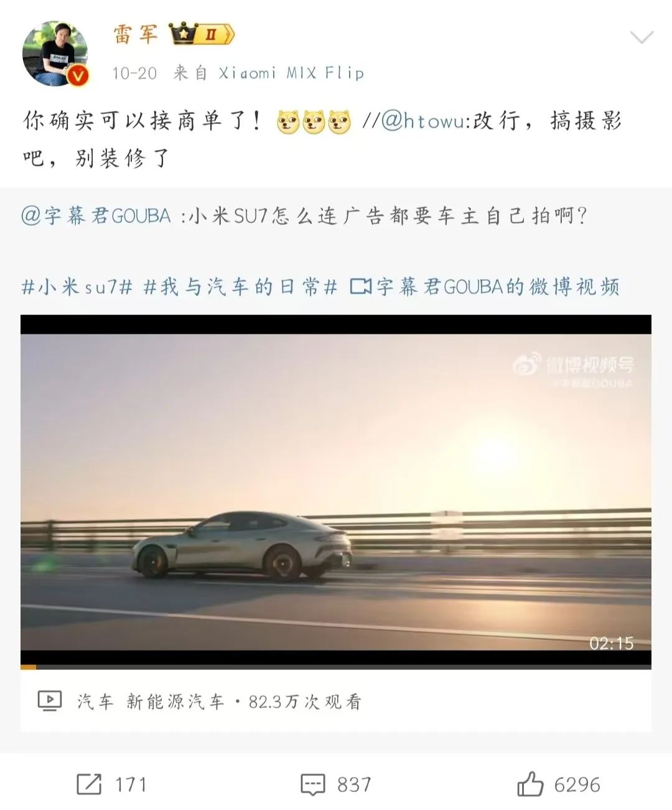Screen dimensions: 672x810
Task: Open the #我与汽车的日常# hashtag
Action: (240, 286)
